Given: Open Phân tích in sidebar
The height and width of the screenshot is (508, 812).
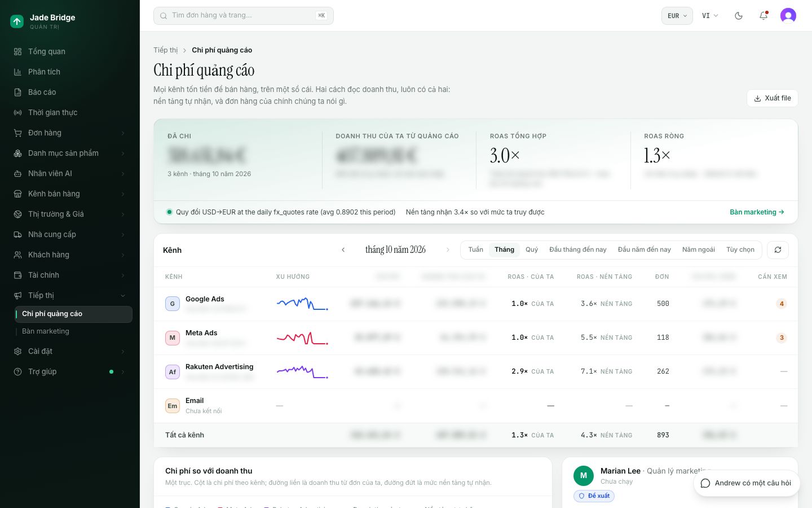Looking at the screenshot, I should click(70, 72).
